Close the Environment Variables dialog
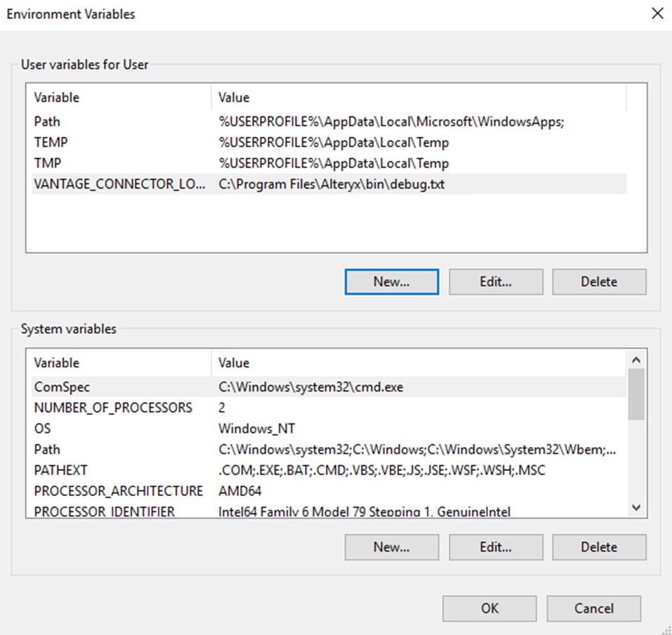The image size is (672, 635). click(657, 13)
